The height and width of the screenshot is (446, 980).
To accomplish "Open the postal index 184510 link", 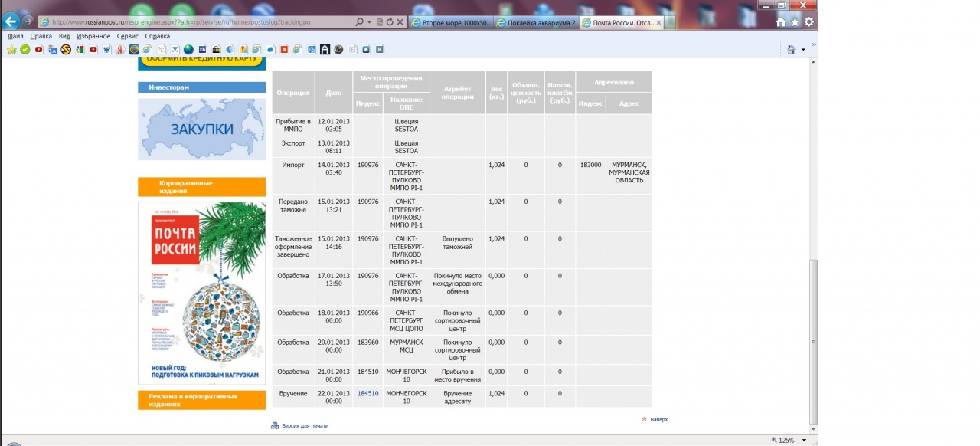I will [367, 393].
